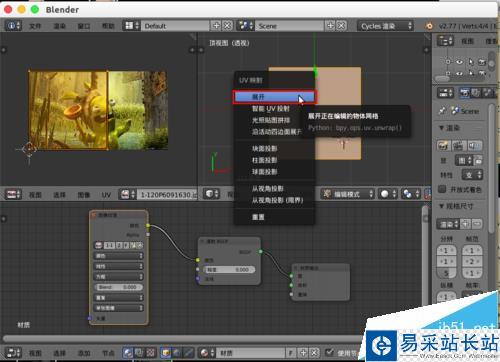Toggle the use nodes checkbox

coord(329,352)
